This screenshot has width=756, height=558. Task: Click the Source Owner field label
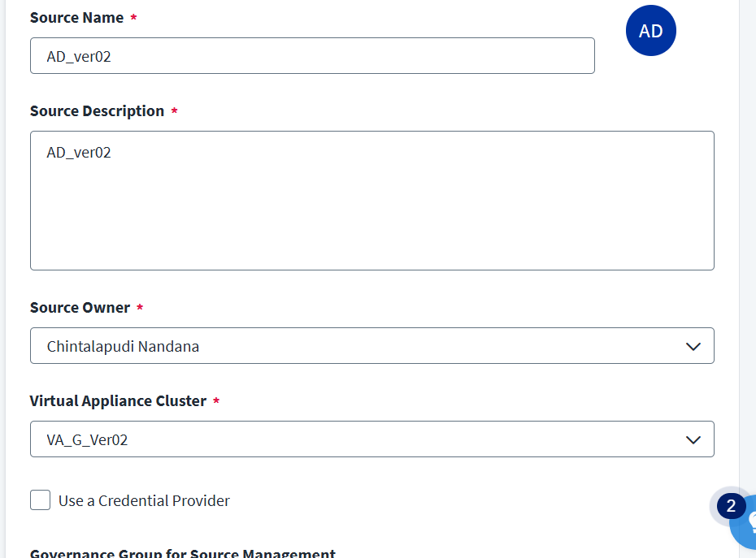80,308
